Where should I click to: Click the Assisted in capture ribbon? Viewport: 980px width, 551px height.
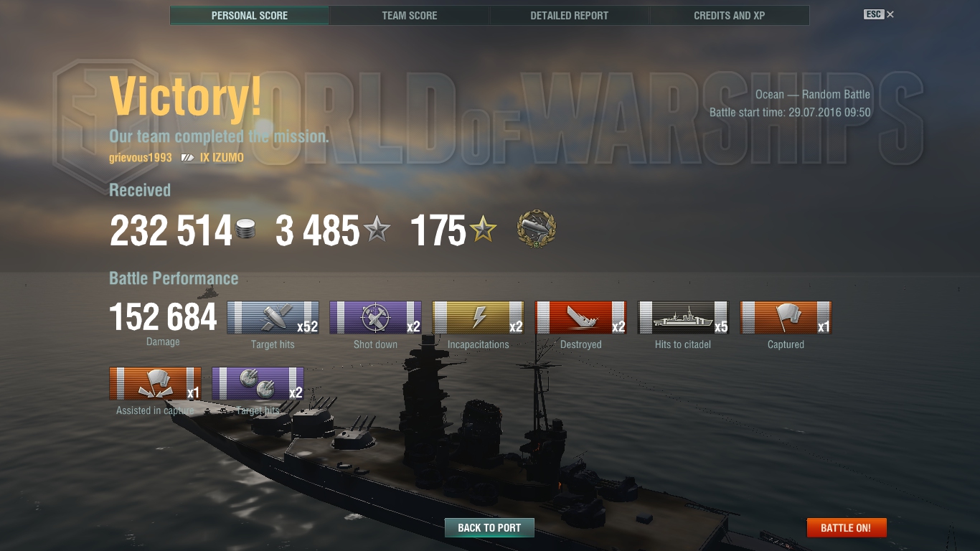click(155, 384)
